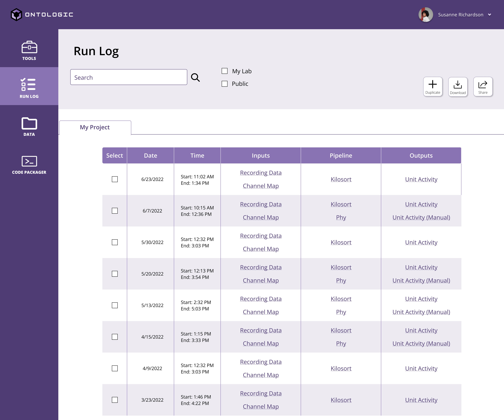The image size is (504, 420).
Task: Open the Data folder icon
Action: [x=29, y=123]
